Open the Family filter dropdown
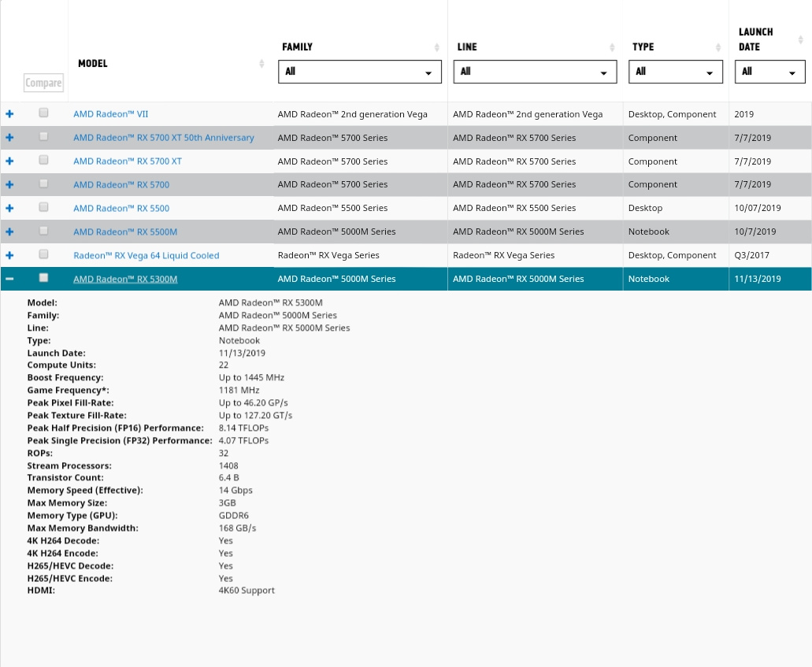Screen dimensions: 812x667 (360, 72)
